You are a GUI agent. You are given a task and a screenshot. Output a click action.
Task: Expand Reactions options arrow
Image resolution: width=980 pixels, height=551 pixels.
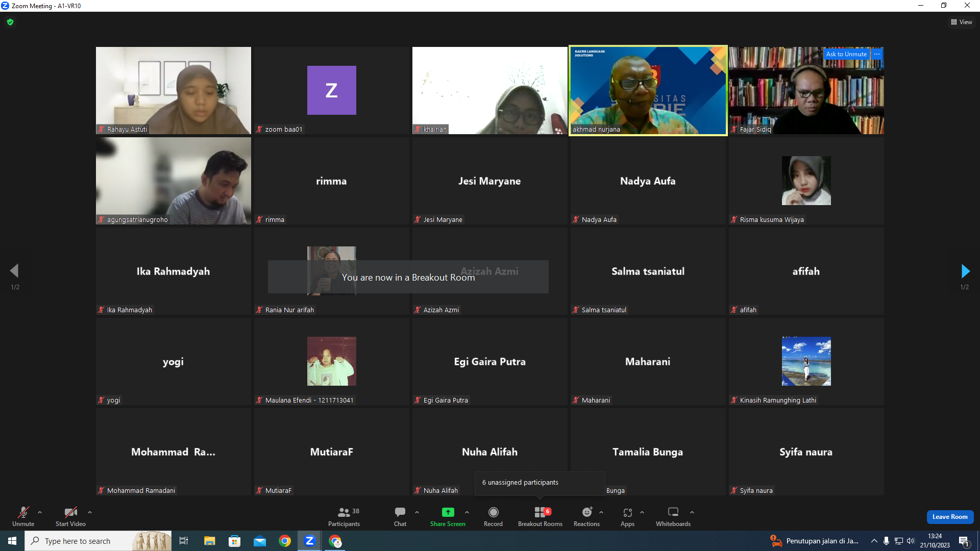(601, 512)
